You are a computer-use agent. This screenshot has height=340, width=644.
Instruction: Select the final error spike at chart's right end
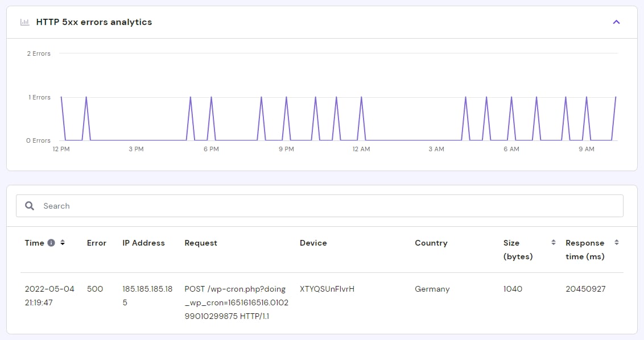click(616, 97)
